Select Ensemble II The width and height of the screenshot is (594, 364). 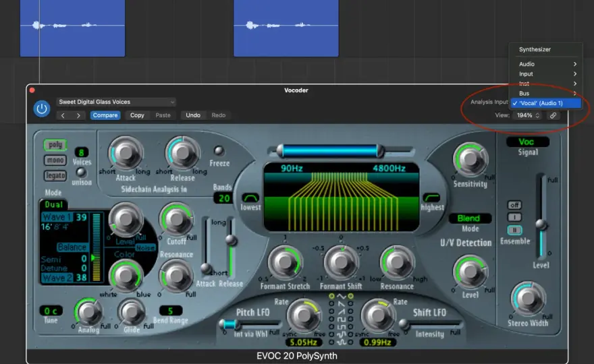pyautogui.click(x=514, y=230)
